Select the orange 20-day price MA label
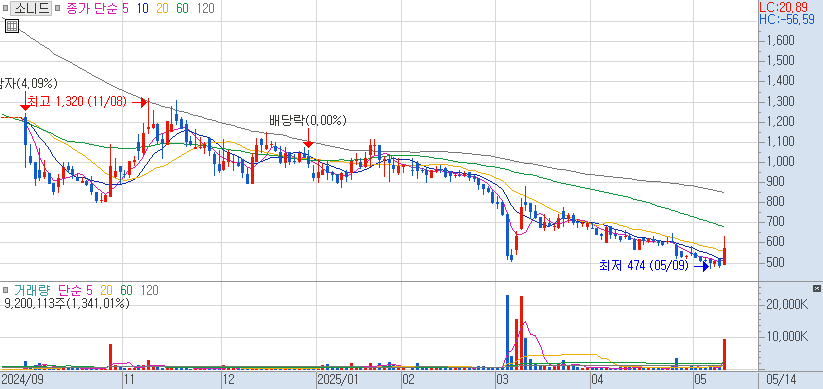Viewport: 823px width, 389px height. [x=162, y=8]
